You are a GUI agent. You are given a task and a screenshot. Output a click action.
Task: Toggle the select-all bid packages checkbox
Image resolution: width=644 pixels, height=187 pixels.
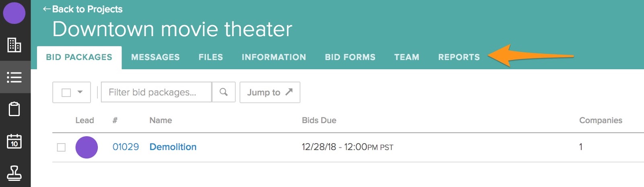tap(66, 92)
